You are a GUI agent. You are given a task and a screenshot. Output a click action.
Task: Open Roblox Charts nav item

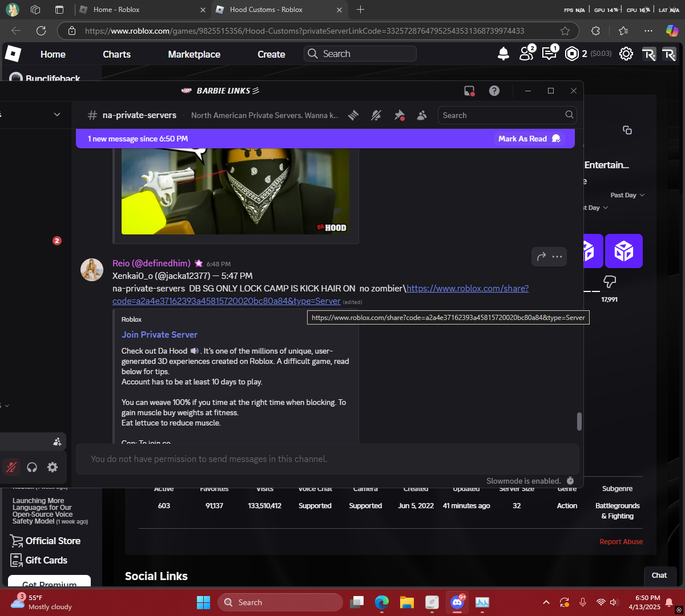116,54
